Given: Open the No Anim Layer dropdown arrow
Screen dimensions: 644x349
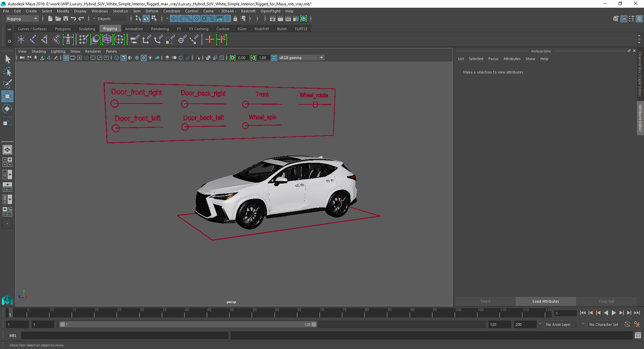Looking at the screenshot, I should coord(540,324).
